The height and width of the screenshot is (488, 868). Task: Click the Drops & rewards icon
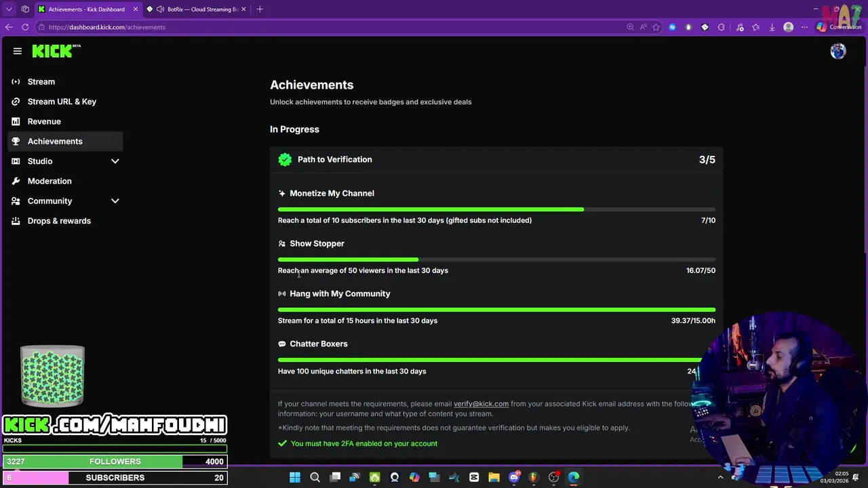coord(16,221)
